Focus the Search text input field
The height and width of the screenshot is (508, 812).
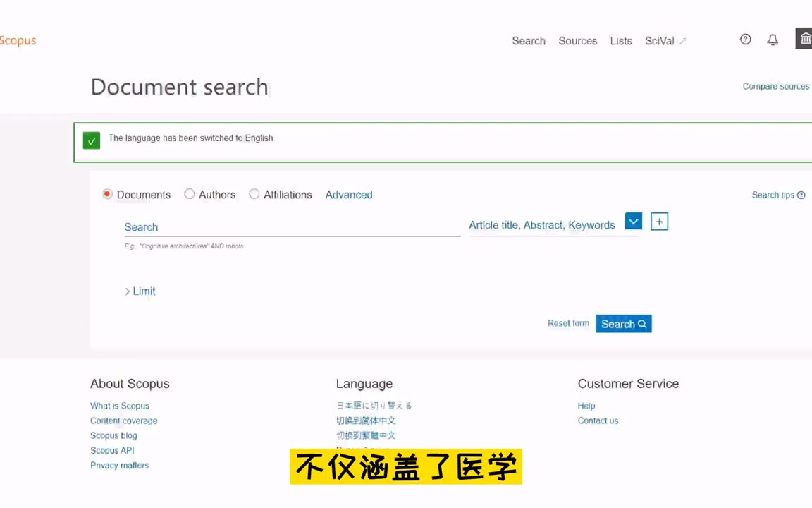[x=292, y=227]
